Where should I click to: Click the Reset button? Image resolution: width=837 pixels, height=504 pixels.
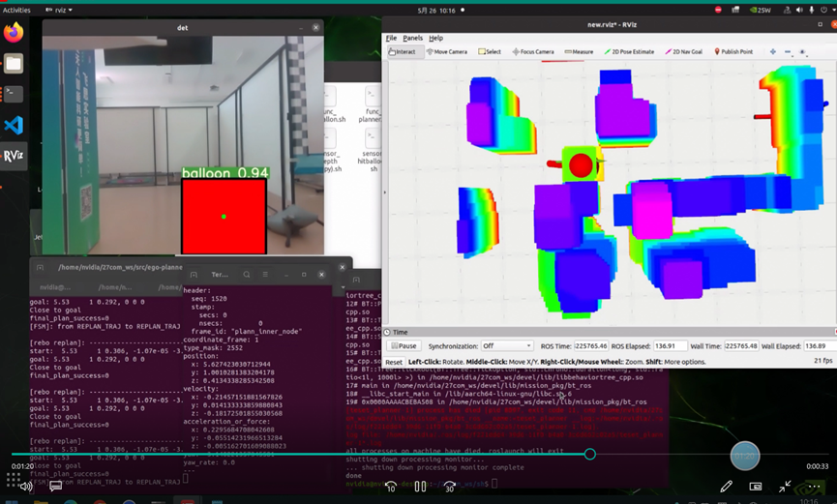[394, 362]
